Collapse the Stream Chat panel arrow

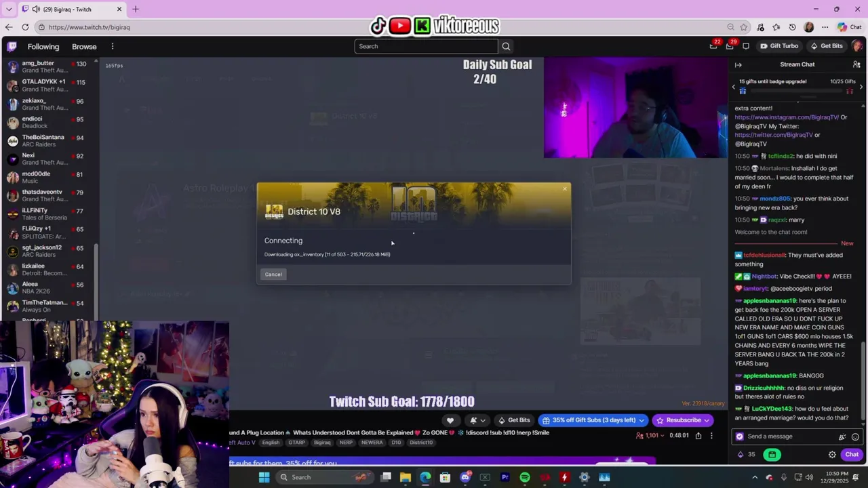pos(738,64)
